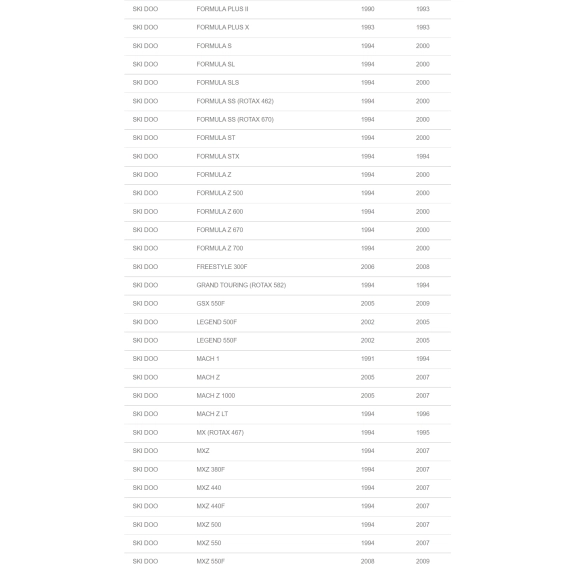Select the FORMULA PLUS II model row
The image size is (570, 570).
coord(287,9)
